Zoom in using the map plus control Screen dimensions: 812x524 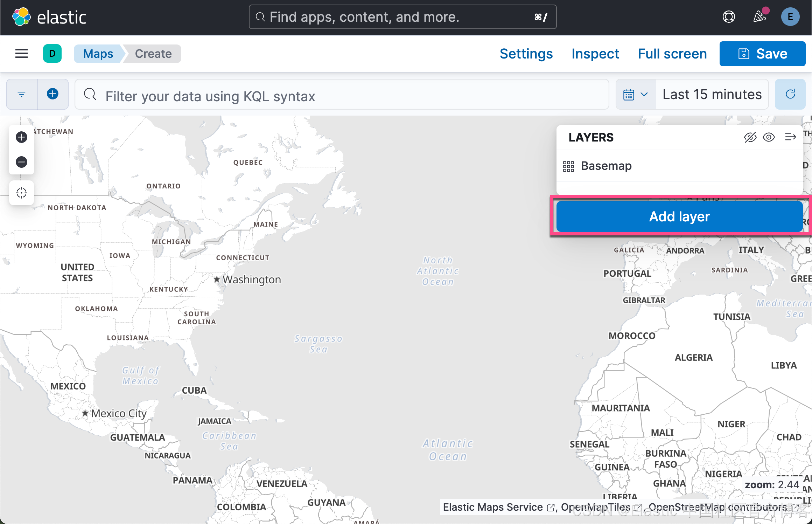21,137
